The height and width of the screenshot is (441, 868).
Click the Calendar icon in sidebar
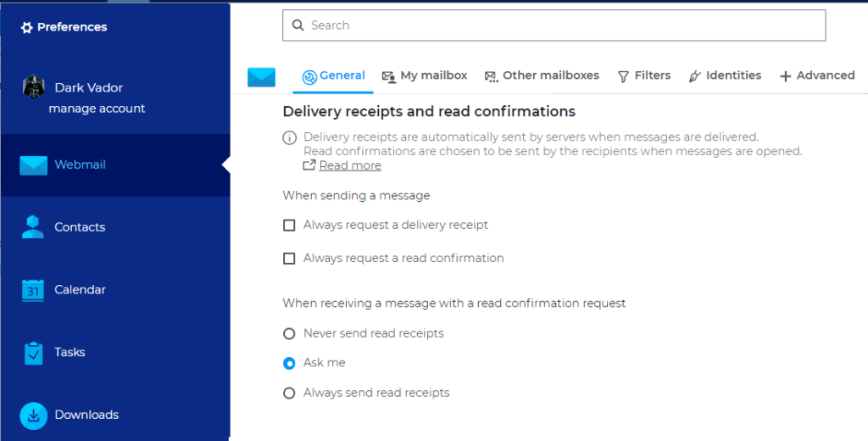pos(33,290)
